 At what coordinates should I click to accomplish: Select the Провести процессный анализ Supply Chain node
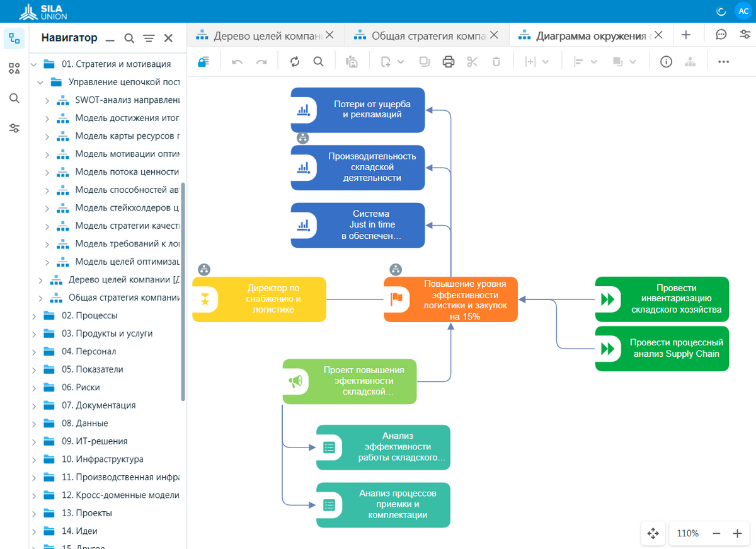coord(662,349)
